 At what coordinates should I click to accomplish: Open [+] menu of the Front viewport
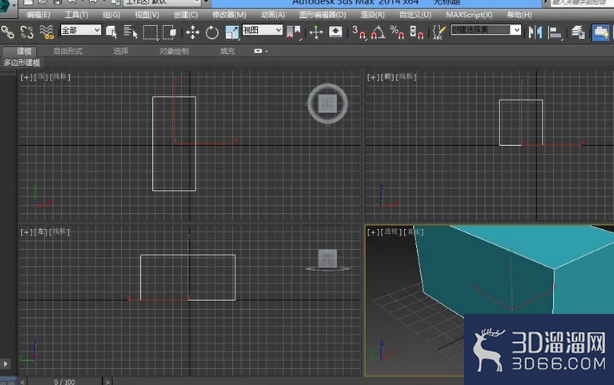point(373,77)
